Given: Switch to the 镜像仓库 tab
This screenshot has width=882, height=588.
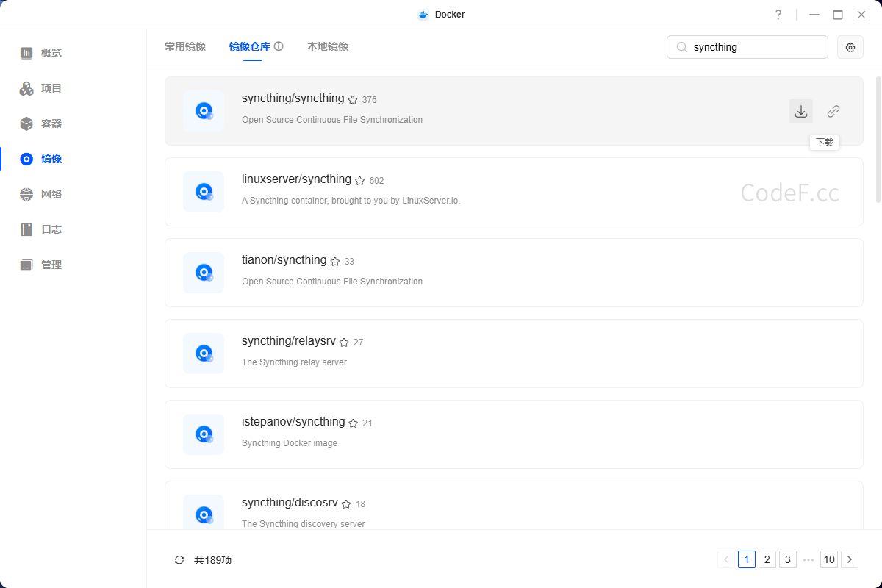Looking at the screenshot, I should 250,46.
